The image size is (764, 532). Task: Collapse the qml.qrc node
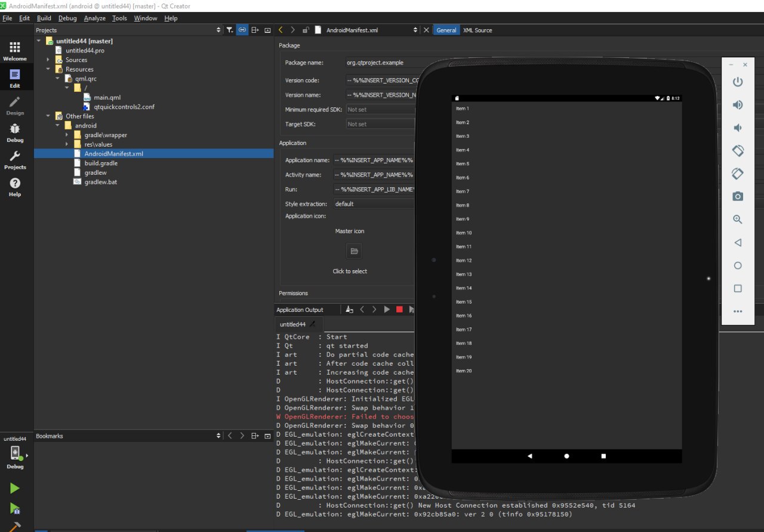[58, 79]
